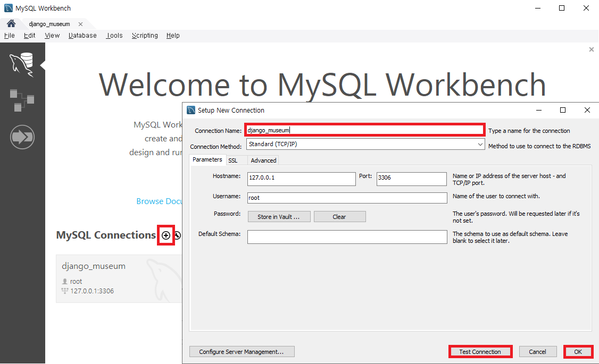Image resolution: width=599 pixels, height=364 pixels.
Task: Maximize the Setup New Connection dialog
Action: coord(563,111)
